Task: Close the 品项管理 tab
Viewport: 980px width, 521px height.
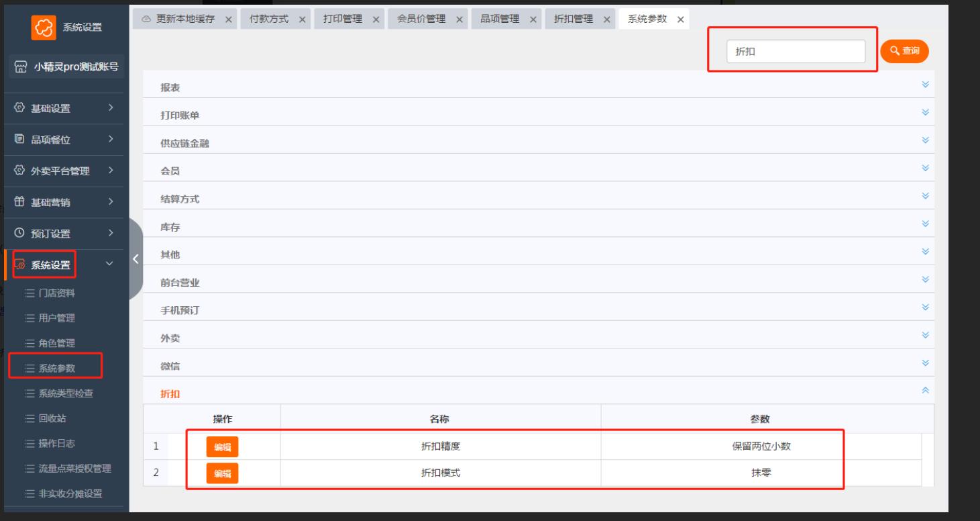Action: point(533,19)
